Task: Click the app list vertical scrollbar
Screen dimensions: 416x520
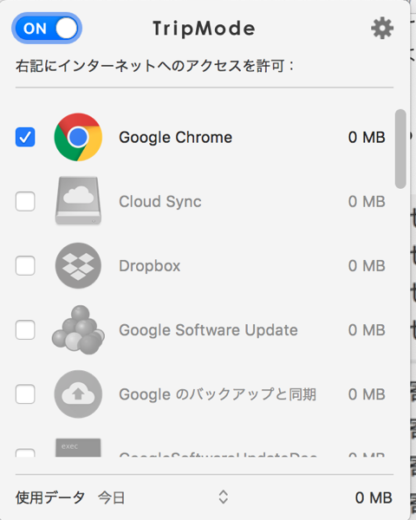Action: (400, 149)
